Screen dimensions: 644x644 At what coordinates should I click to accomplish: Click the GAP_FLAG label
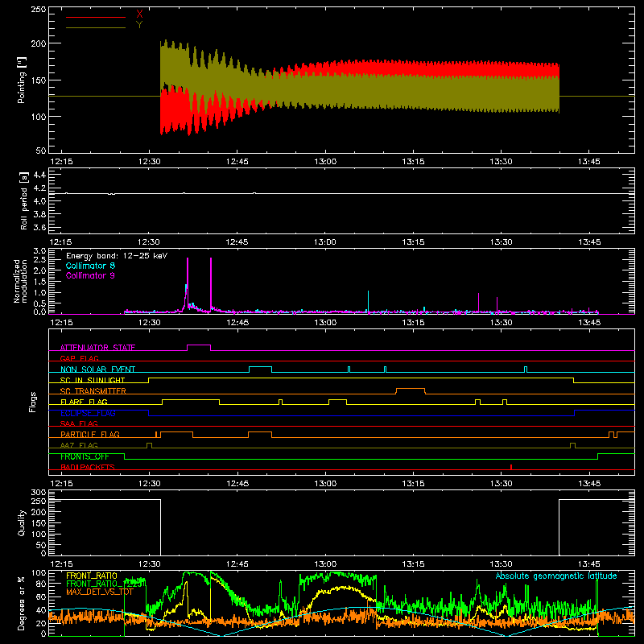pos(79,358)
